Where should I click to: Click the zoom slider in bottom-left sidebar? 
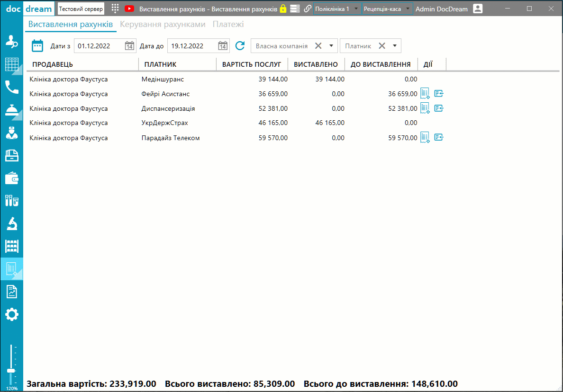pyautogui.click(x=10, y=370)
